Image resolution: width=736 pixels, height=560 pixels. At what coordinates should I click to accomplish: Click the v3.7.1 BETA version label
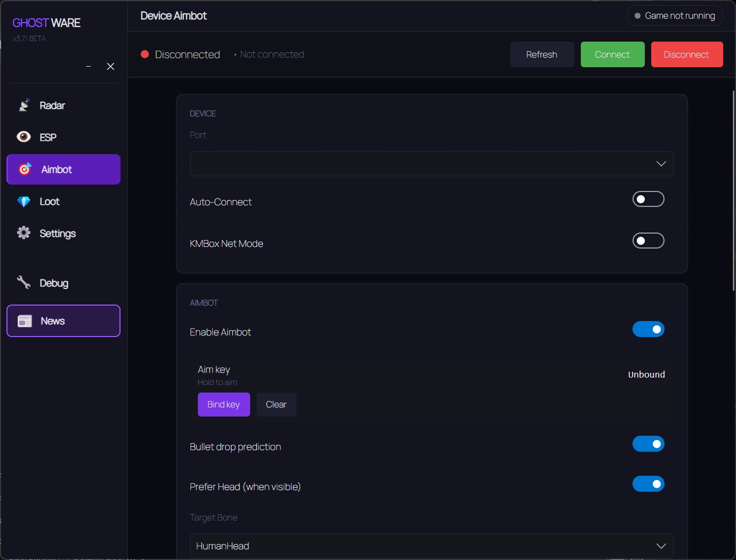coord(29,38)
